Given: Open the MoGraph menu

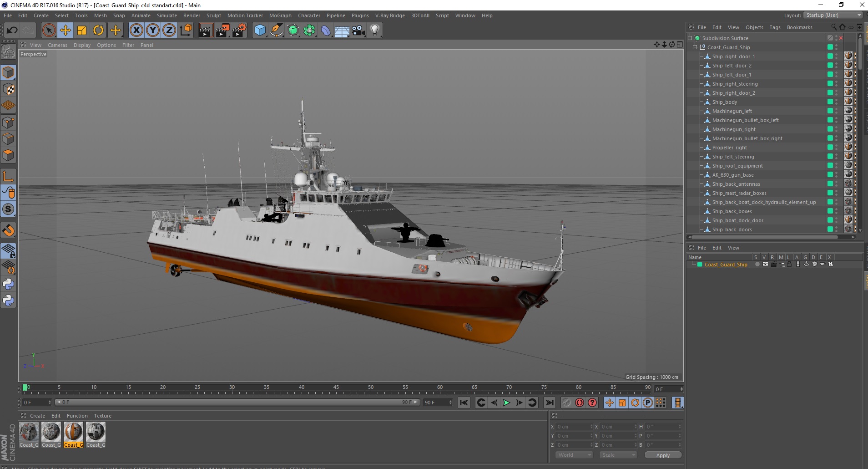Looking at the screenshot, I should point(280,15).
